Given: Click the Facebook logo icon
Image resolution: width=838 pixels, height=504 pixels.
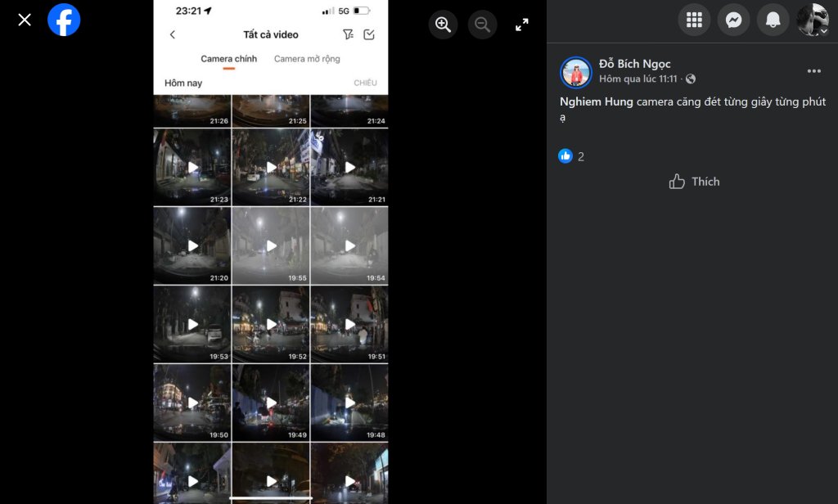Looking at the screenshot, I should pyautogui.click(x=64, y=20).
